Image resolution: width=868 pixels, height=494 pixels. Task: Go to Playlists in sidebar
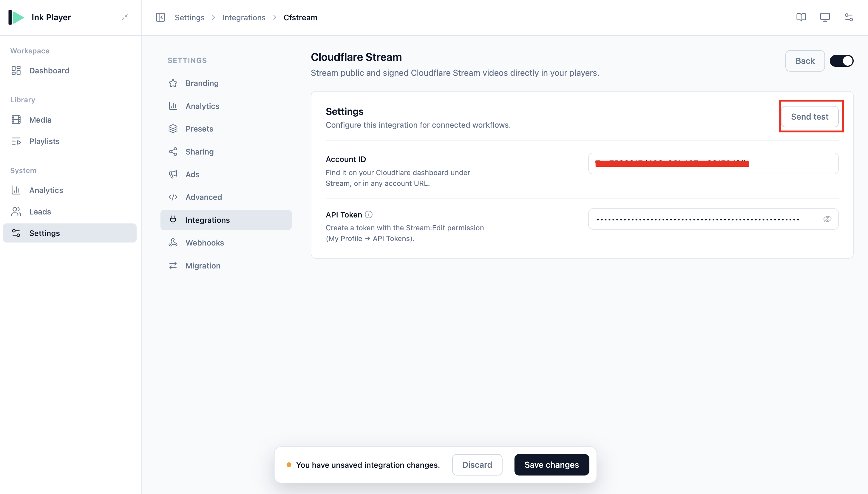pyautogui.click(x=70, y=141)
